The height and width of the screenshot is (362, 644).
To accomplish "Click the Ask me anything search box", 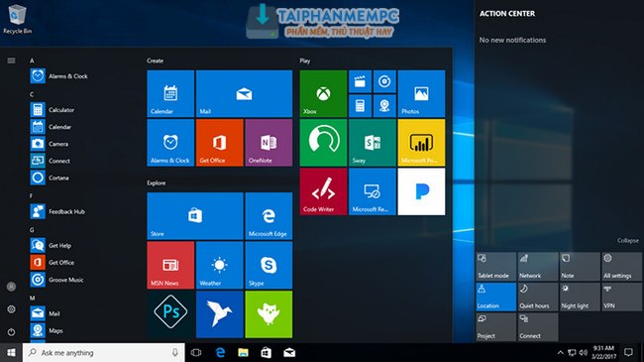I will pos(103,352).
